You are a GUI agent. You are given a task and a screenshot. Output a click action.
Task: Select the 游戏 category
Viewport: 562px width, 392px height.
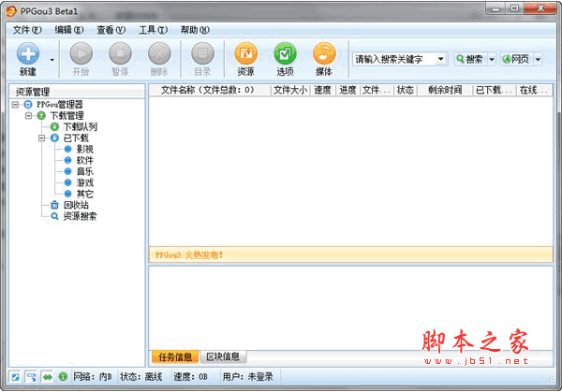pyautogui.click(x=85, y=182)
